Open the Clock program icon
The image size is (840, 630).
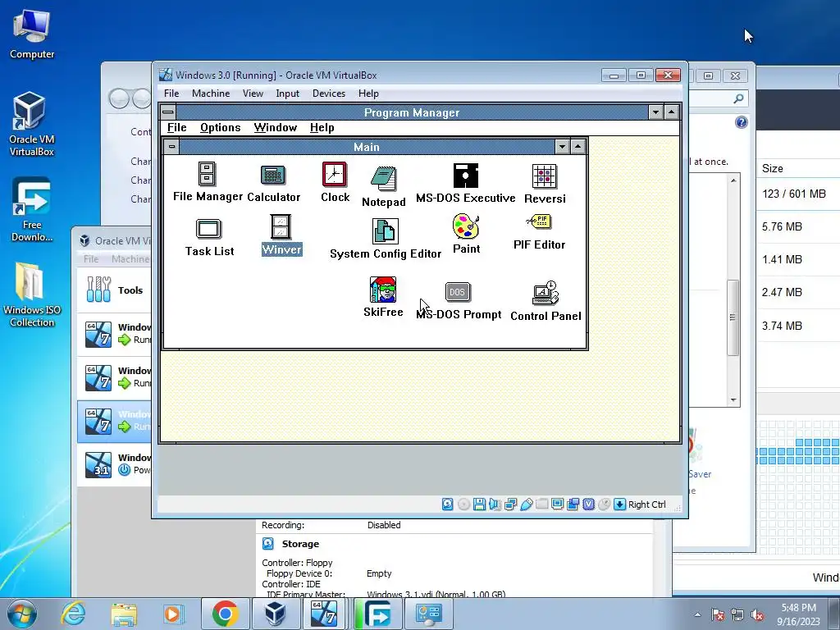[335, 182]
